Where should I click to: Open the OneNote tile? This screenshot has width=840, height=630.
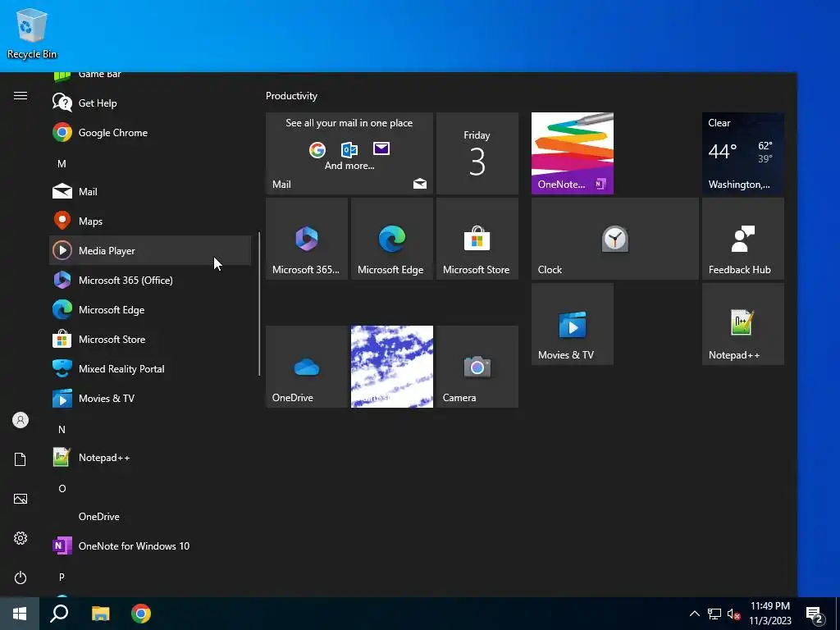tap(572, 153)
